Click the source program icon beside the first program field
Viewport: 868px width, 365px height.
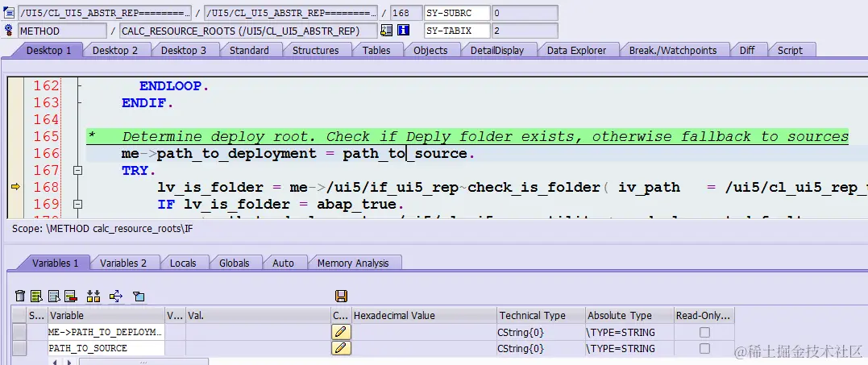pos(9,13)
